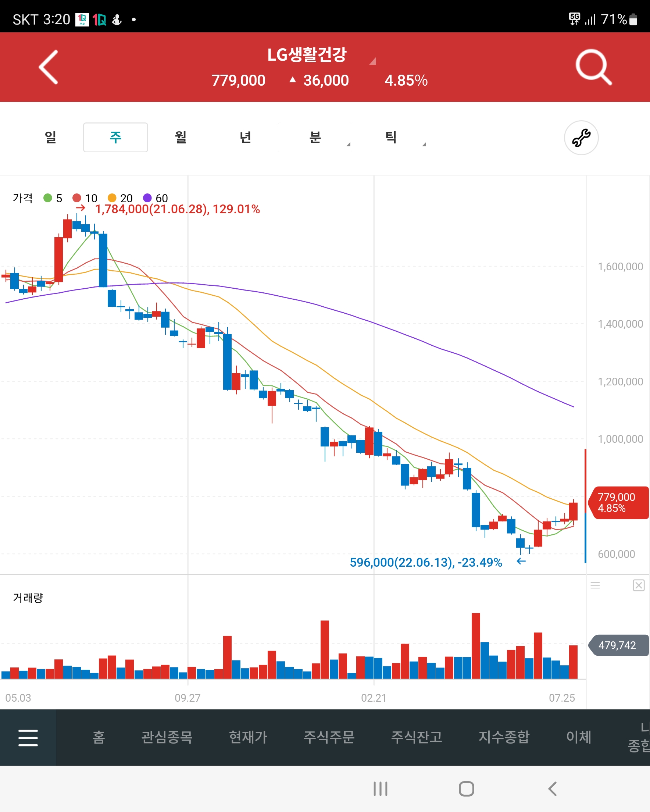The width and height of the screenshot is (650, 812).
Task: Tap the 4.85% change rate in the header
Action: coord(406,80)
